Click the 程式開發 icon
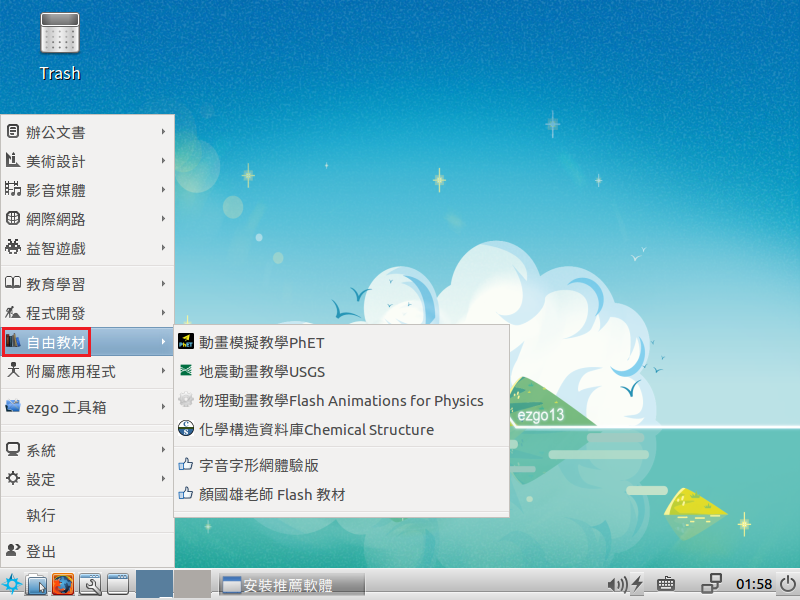Screen dimensions: 800x600 13,312
